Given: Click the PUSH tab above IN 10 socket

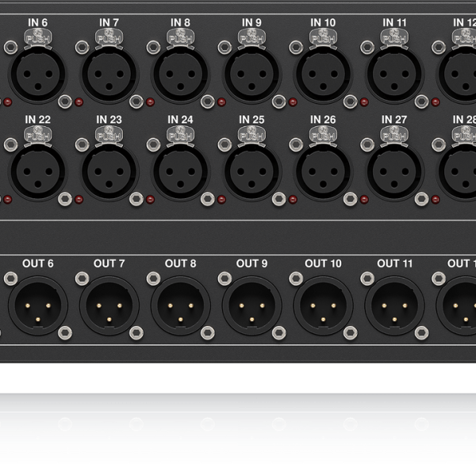Looking at the screenshot, I should pos(324,37).
